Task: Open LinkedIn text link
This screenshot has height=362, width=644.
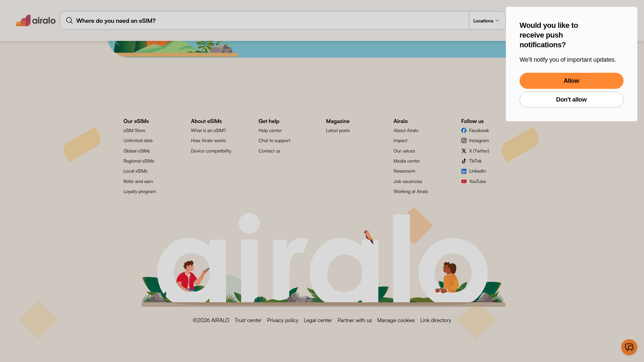Action: 477,171
